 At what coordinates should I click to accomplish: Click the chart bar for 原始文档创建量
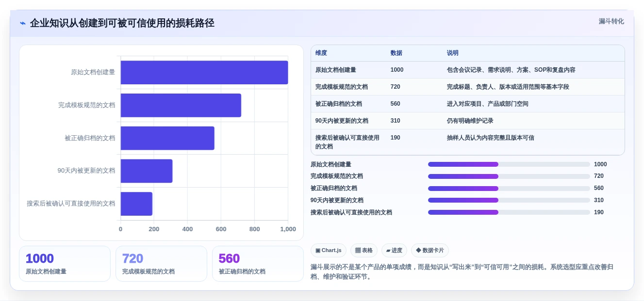click(204, 72)
